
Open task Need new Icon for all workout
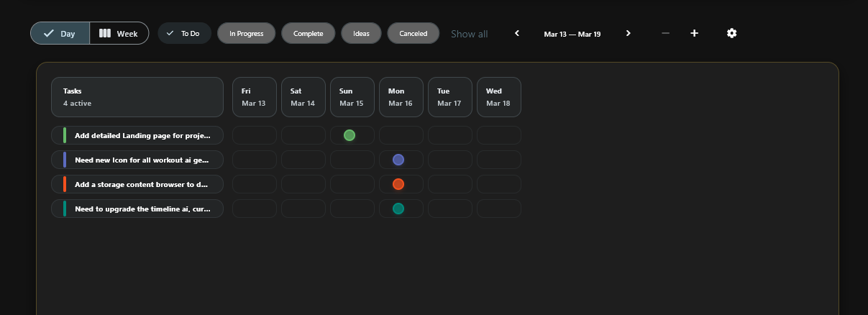(137, 160)
